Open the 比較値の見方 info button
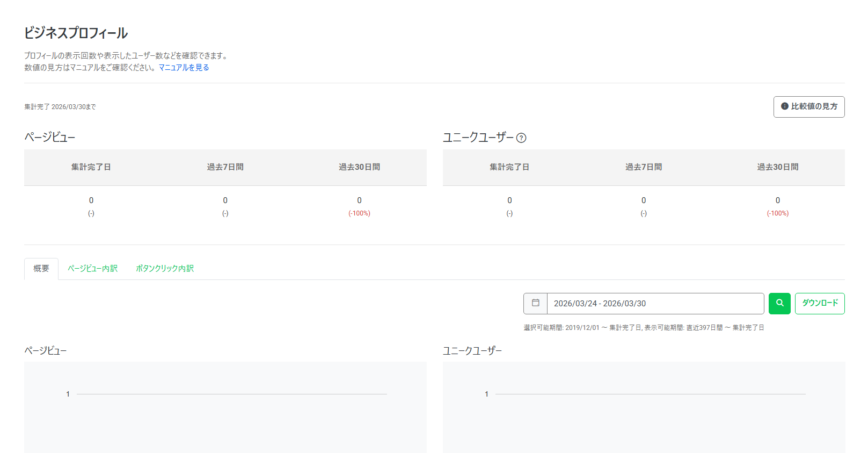 point(808,106)
